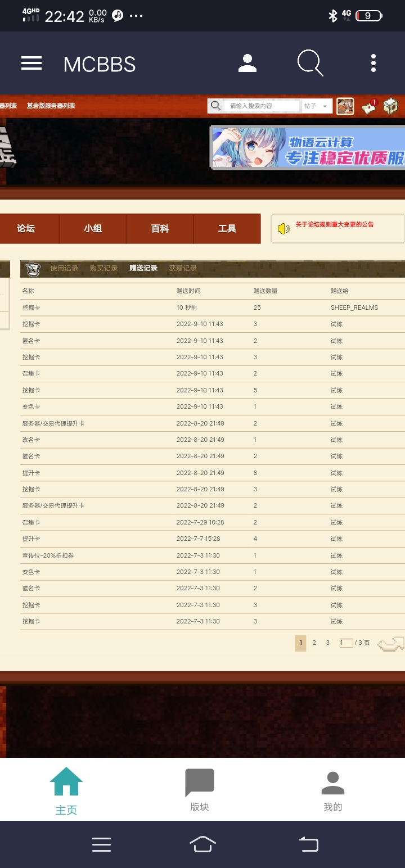
Task: Tap the 主页 home icon
Action: click(x=66, y=781)
